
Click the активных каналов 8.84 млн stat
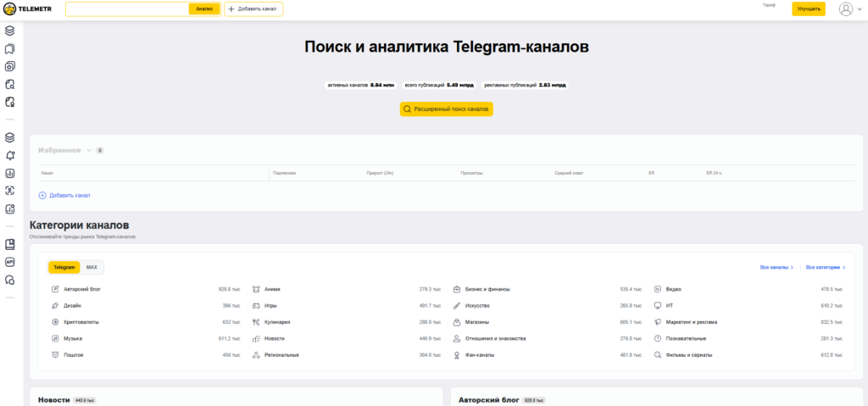click(360, 86)
